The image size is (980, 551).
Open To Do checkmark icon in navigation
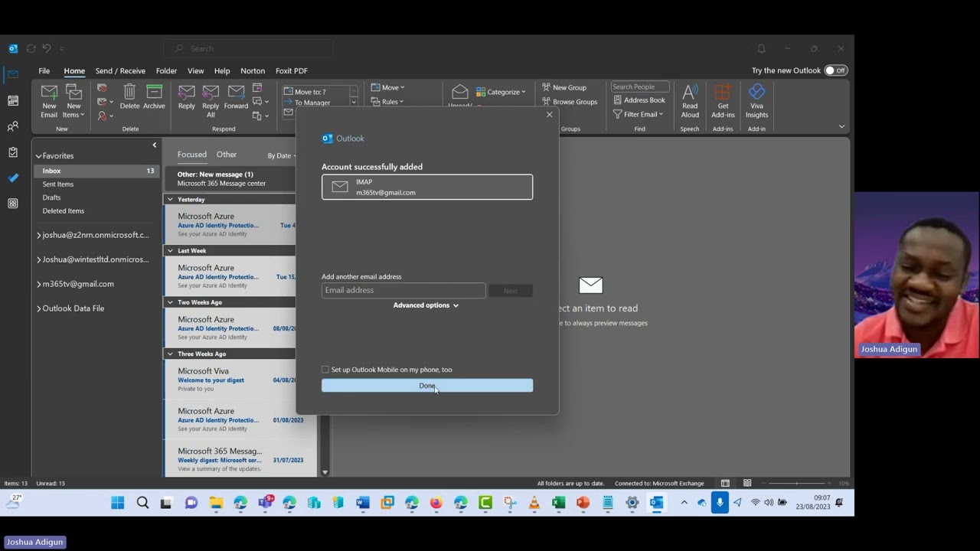coord(13,178)
